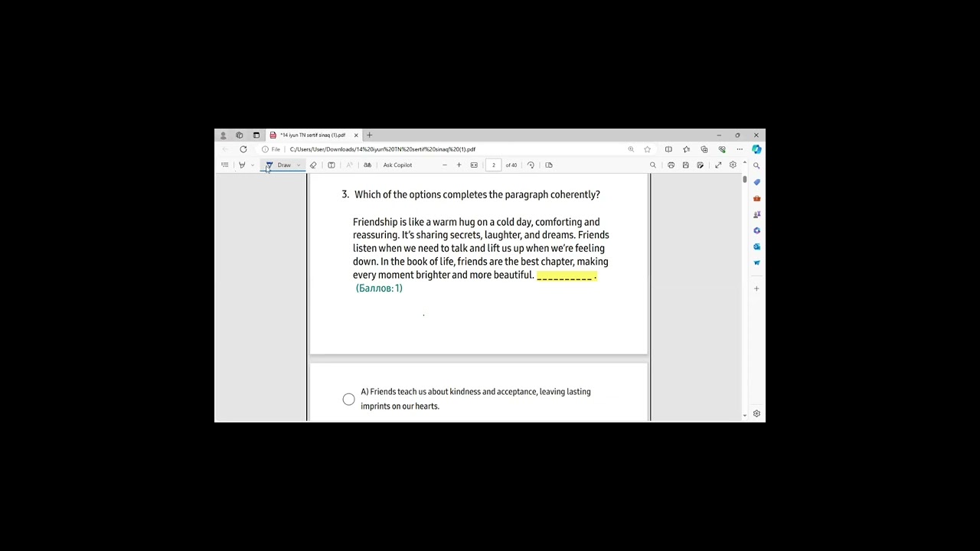Open sidebar Telegram paper plane icon
This screenshot has height=551, width=980.
click(x=756, y=262)
